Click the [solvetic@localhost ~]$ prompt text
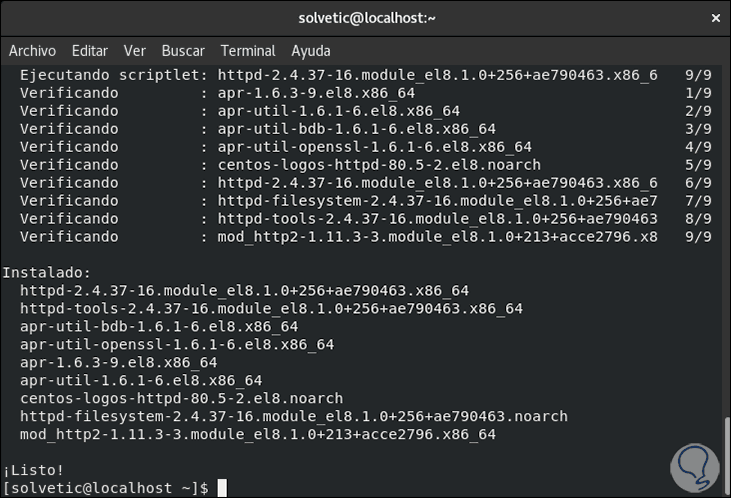 pos(105,488)
